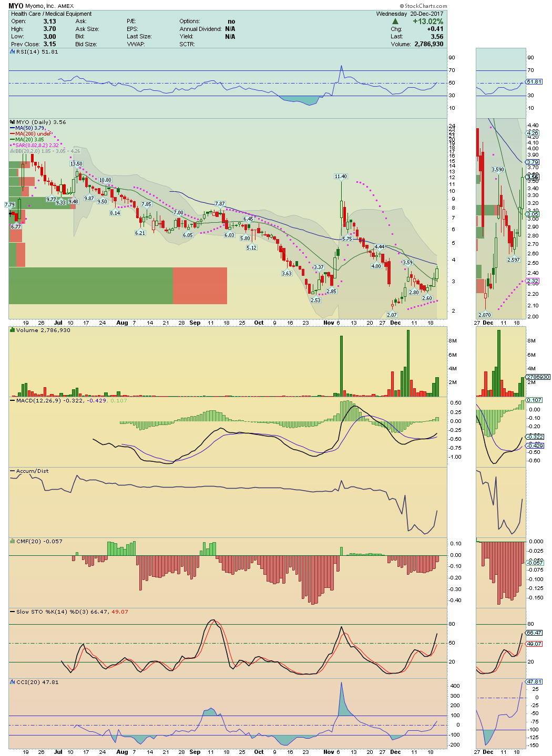Click the 49.07 stochastic %D tag

pyautogui.click(x=534, y=644)
